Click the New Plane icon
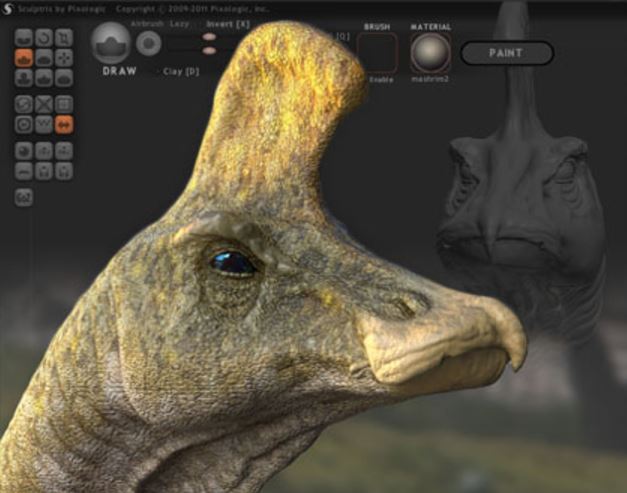This screenshot has height=493, width=627. (24, 171)
